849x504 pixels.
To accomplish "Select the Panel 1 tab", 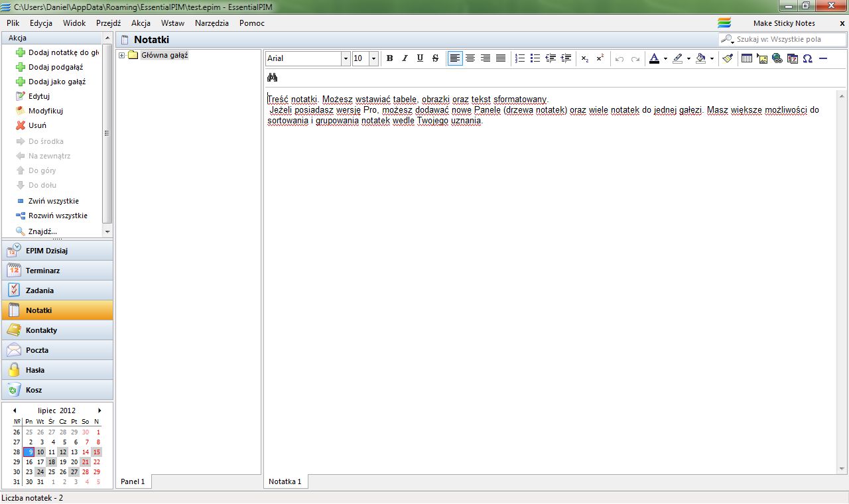I will 133,481.
